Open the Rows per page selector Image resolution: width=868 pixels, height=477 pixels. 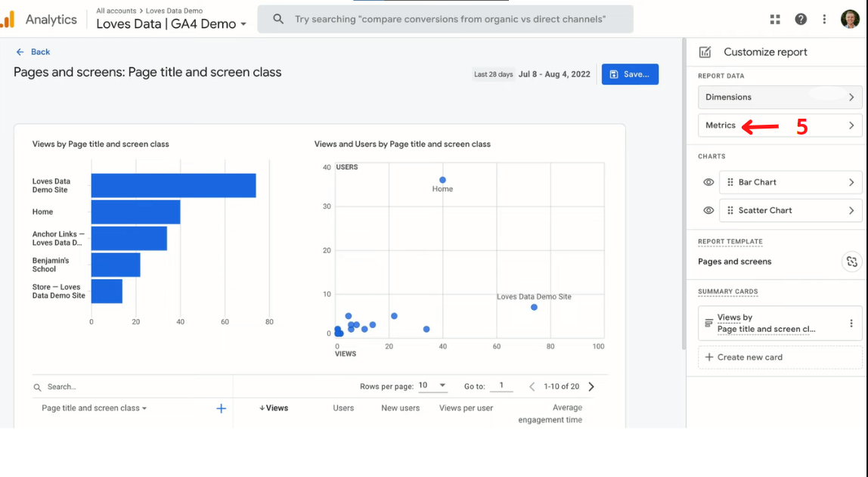click(x=432, y=386)
